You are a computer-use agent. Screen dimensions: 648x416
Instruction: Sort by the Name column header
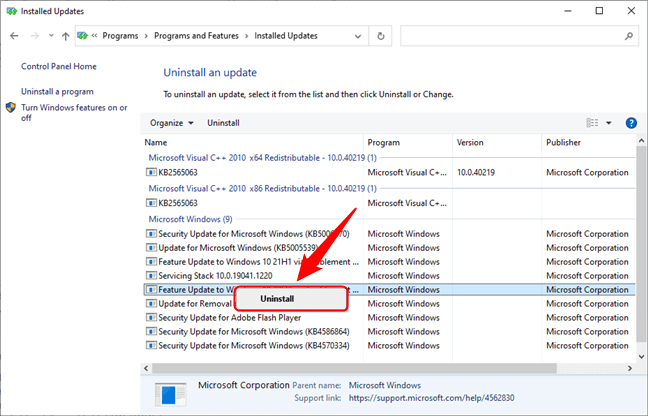(156, 143)
